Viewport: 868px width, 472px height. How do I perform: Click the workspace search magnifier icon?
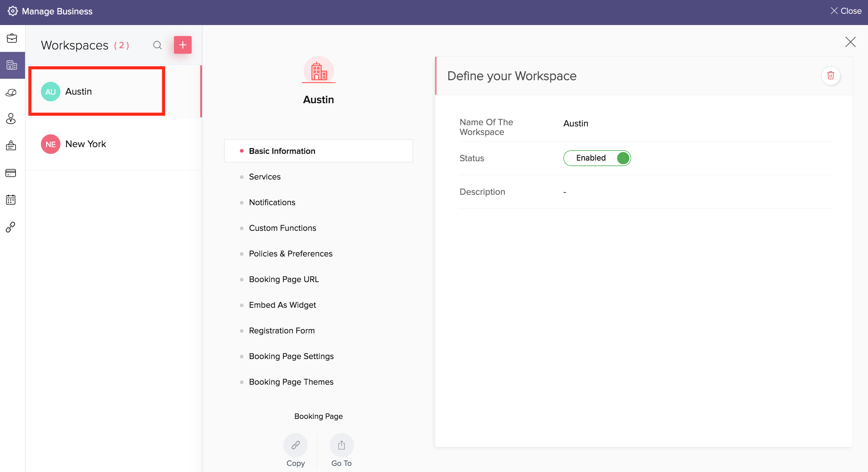point(157,45)
